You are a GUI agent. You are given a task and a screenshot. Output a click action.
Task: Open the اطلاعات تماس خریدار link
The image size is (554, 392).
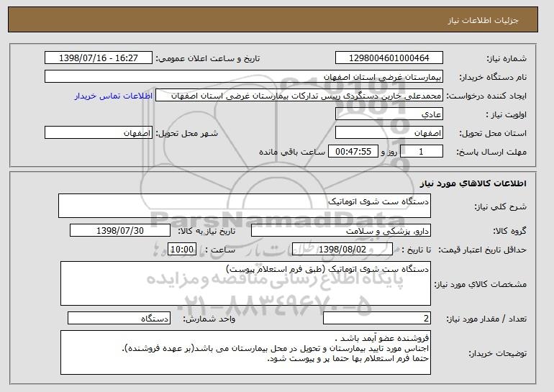114,96
